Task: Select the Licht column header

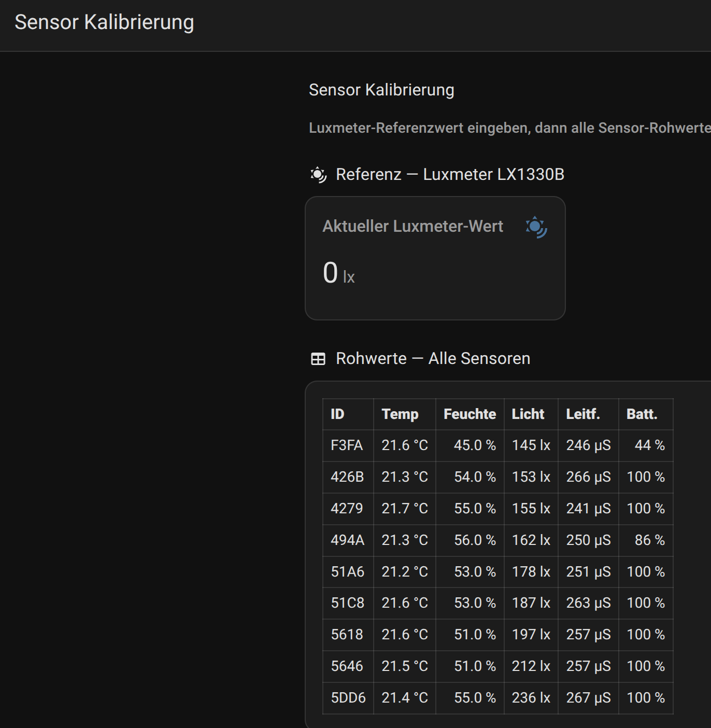Action: click(x=528, y=414)
